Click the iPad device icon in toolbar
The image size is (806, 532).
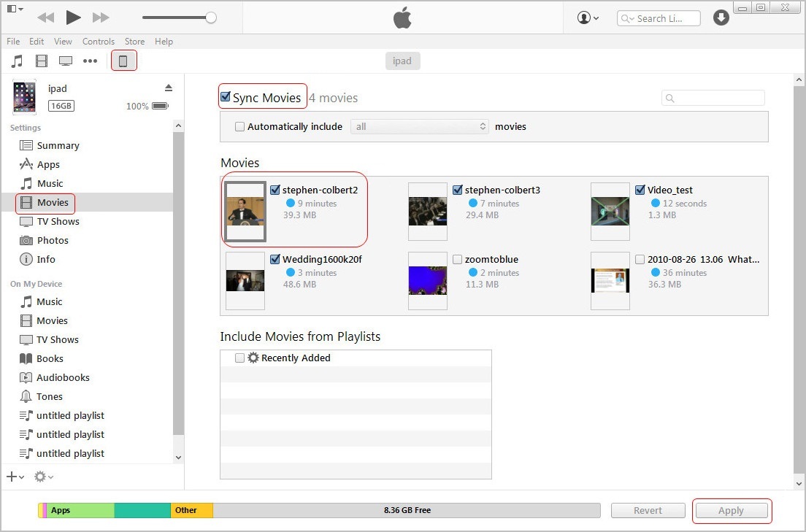tap(123, 61)
